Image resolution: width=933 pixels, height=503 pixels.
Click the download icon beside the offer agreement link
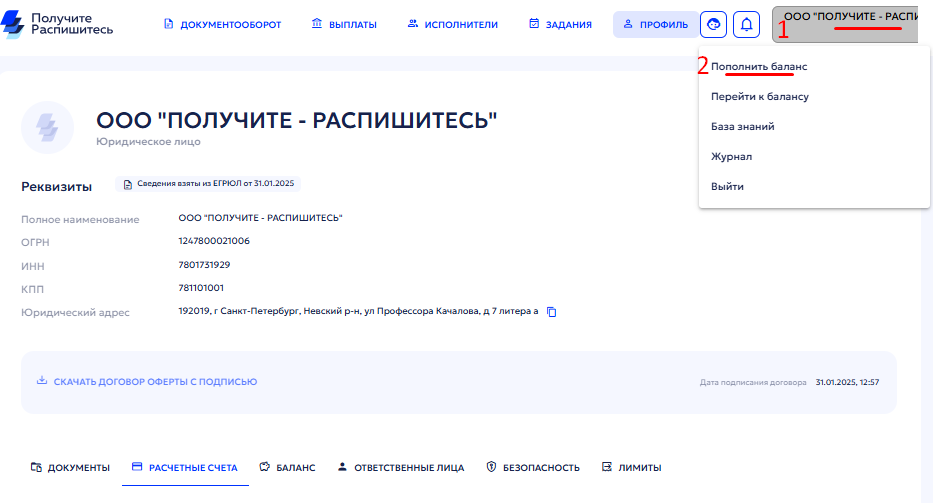42,380
